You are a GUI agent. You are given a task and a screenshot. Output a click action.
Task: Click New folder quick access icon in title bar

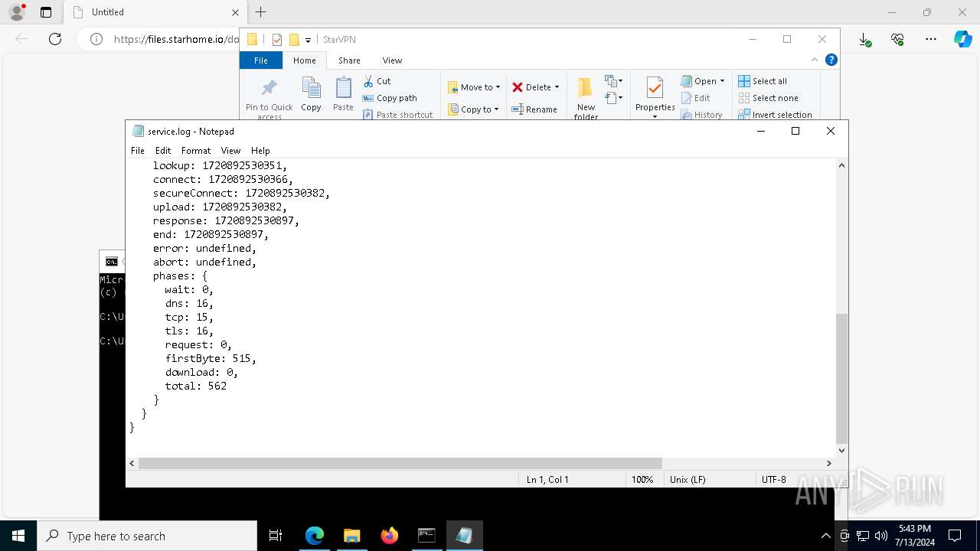coord(294,40)
